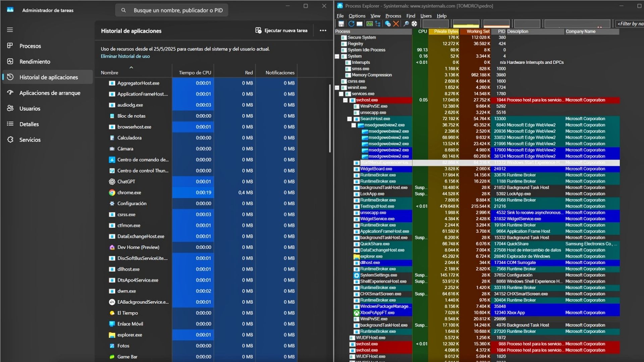644x362 pixels.
Task: Collapse the System process branch
Action: tap(337, 56)
